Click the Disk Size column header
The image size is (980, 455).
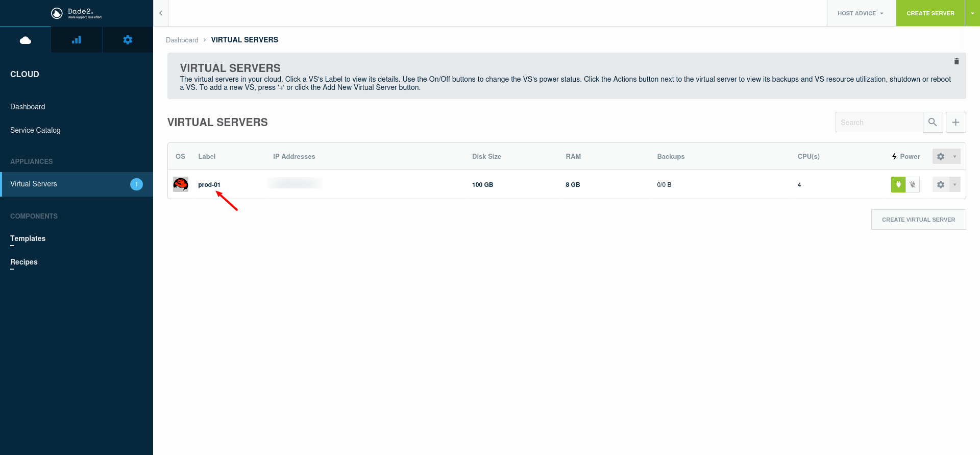click(486, 156)
